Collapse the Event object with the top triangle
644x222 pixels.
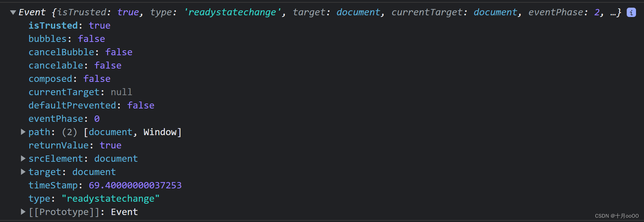coord(13,12)
